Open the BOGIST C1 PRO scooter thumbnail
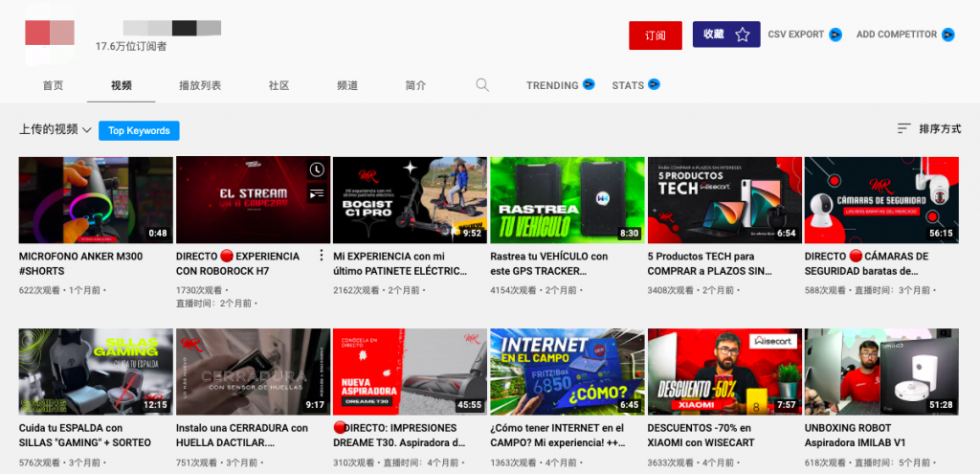Viewport: 980px width, 474px height. coord(410,200)
